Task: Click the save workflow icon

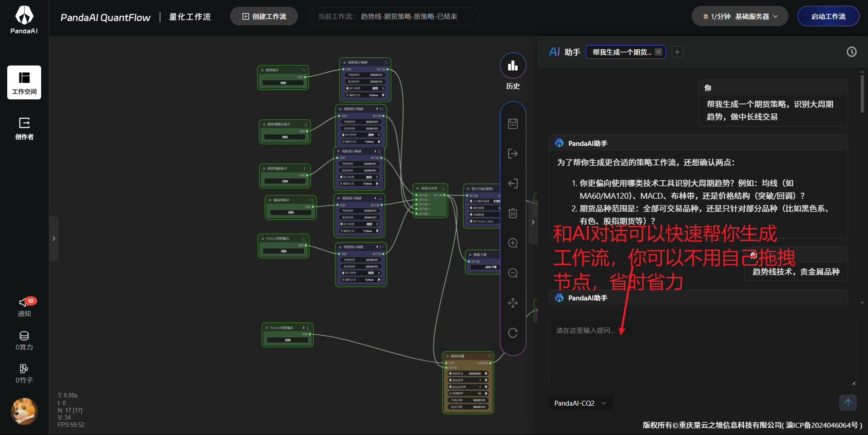Action: [x=513, y=124]
